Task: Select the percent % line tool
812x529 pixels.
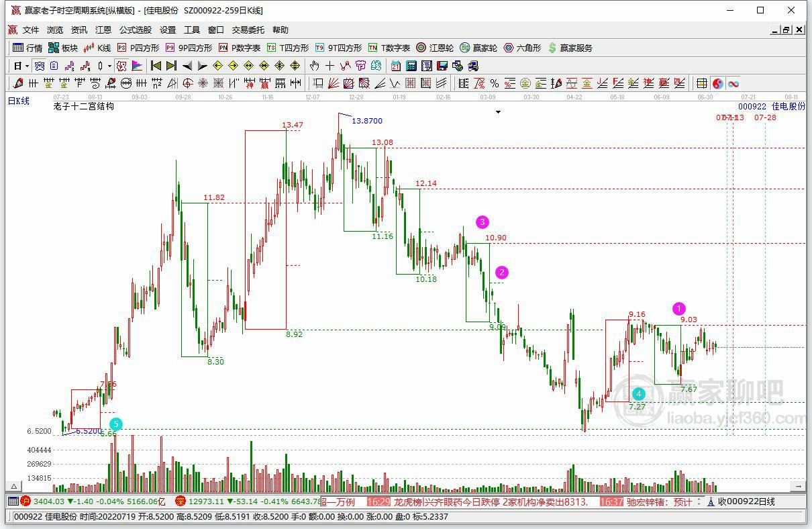Action: pyautogui.click(x=494, y=83)
